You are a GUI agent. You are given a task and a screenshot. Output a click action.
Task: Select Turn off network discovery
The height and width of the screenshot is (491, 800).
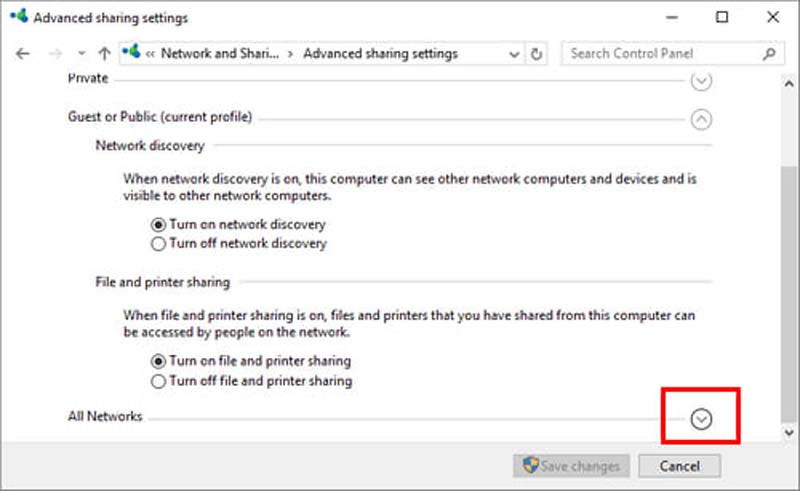tap(157, 243)
